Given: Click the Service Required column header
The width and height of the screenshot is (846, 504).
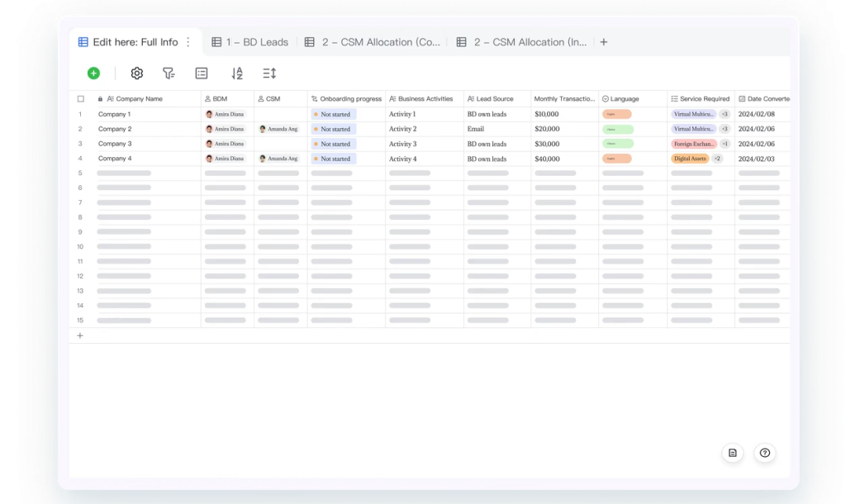Looking at the screenshot, I should click(x=700, y=99).
